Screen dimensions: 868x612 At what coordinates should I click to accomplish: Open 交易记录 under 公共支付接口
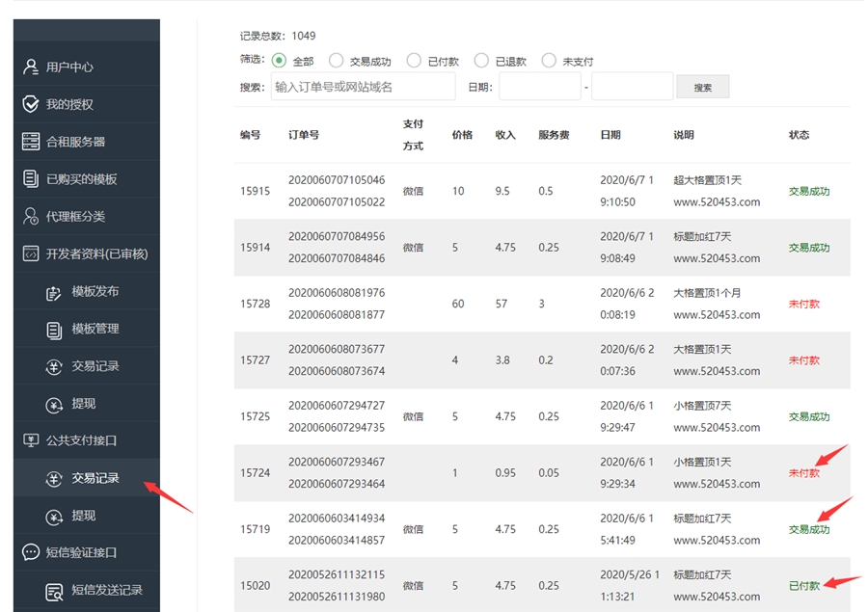click(x=95, y=478)
